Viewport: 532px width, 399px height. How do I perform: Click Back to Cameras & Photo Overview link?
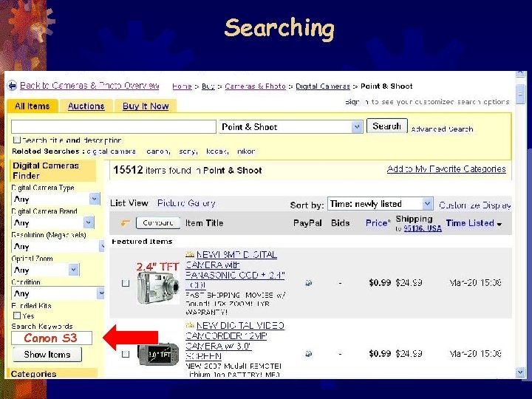(x=89, y=86)
